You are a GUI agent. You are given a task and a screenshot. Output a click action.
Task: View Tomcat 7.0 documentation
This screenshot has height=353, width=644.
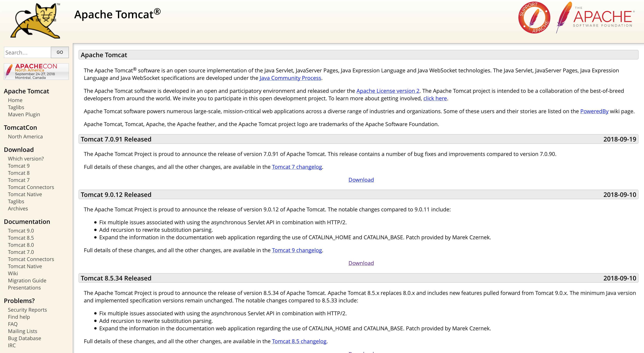pos(21,252)
